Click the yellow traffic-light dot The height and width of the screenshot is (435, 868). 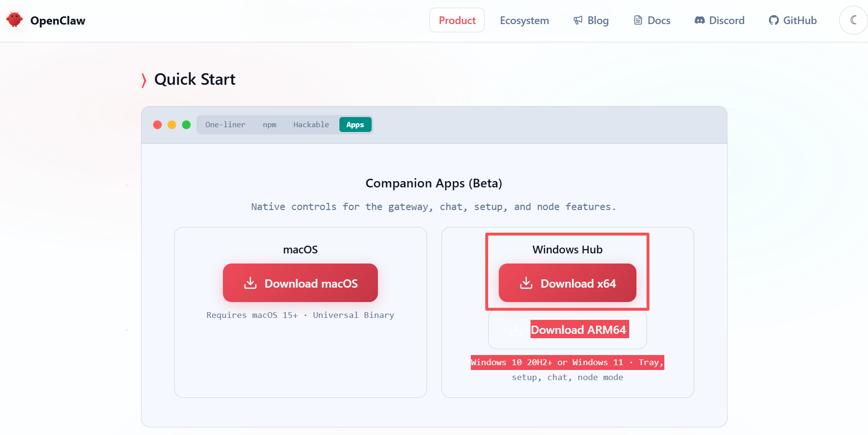(172, 125)
